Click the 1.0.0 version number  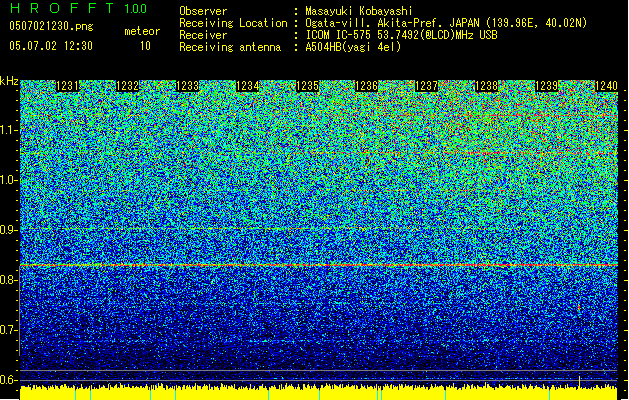click(x=135, y=9)
